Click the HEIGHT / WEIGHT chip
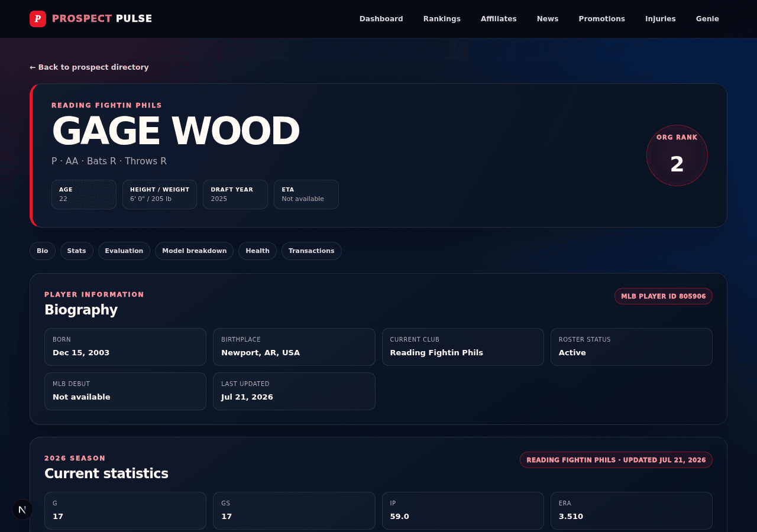This screenshot has height=532, width=757. 160,194
